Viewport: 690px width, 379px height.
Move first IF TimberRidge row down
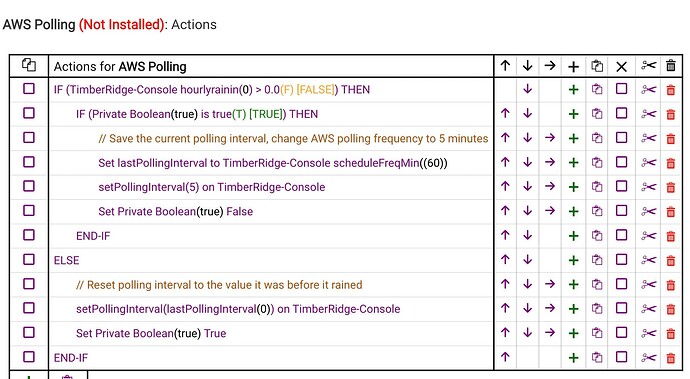click(x=528, y=89)
